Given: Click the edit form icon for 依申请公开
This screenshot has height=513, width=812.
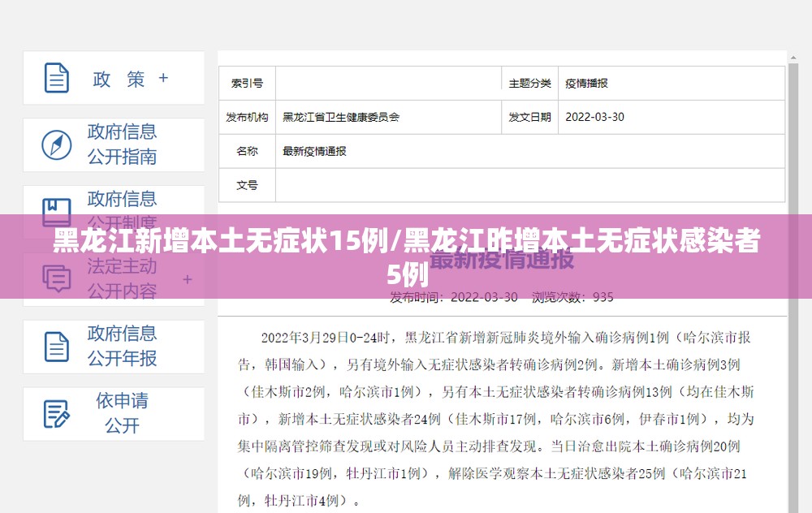Looking at the screenshot, I should click(x=57, y=414).
